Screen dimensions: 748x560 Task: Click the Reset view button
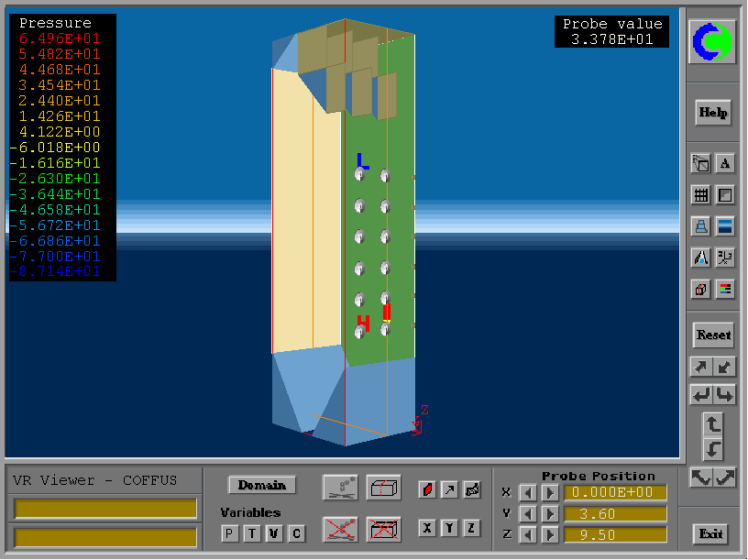pyautogui.click(x=712, y=335)
